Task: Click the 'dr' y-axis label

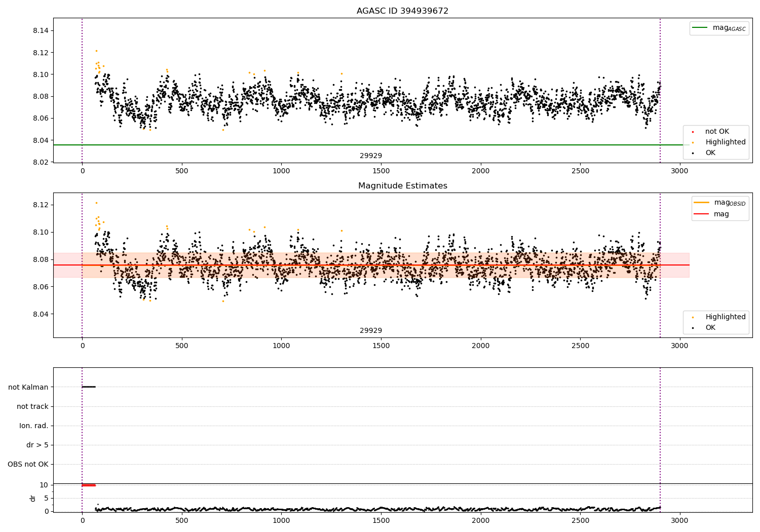Action: [x=33, y=498]
